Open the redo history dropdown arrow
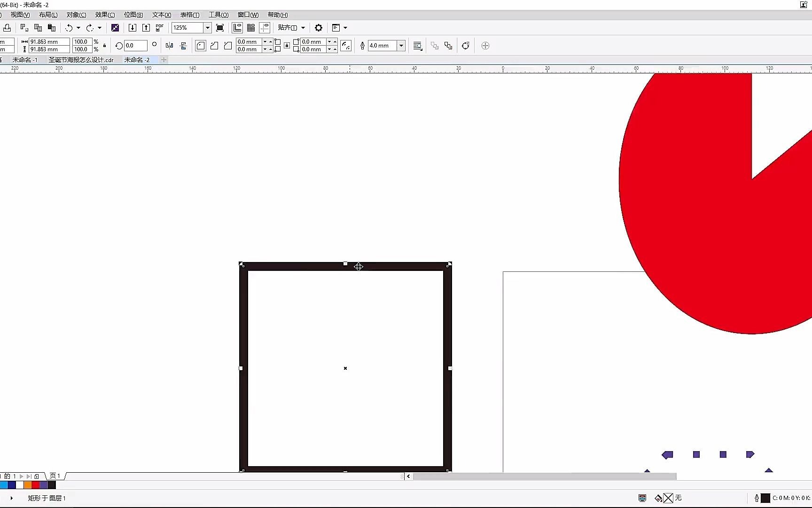 tap(100, 28)
